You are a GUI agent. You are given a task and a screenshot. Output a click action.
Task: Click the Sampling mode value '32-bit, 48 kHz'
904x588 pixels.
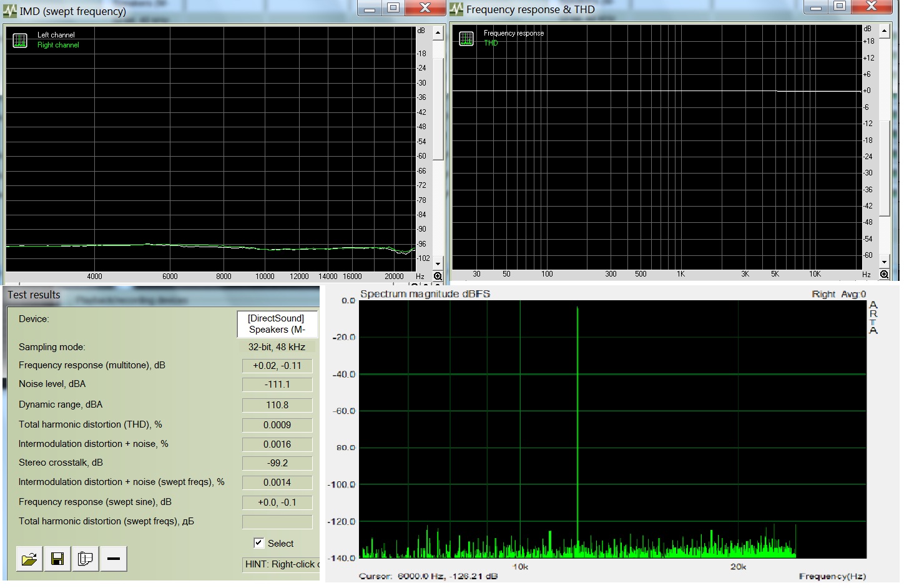click(x=277, y=347)
